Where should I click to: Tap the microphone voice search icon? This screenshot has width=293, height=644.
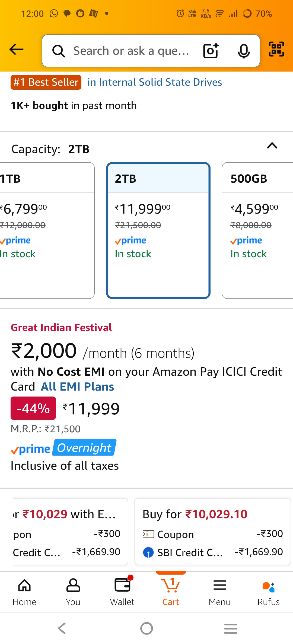pos(244,51)
